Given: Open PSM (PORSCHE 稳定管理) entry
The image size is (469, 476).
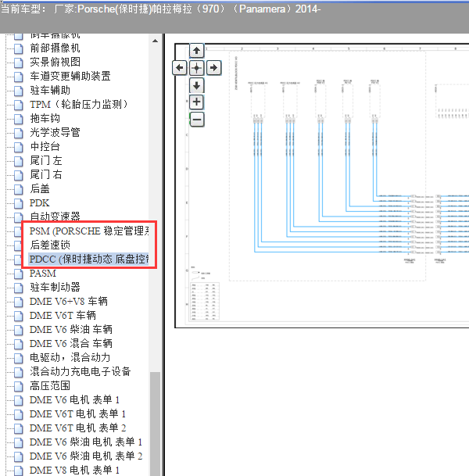Looking at the screenshot, I should point(88,231).
